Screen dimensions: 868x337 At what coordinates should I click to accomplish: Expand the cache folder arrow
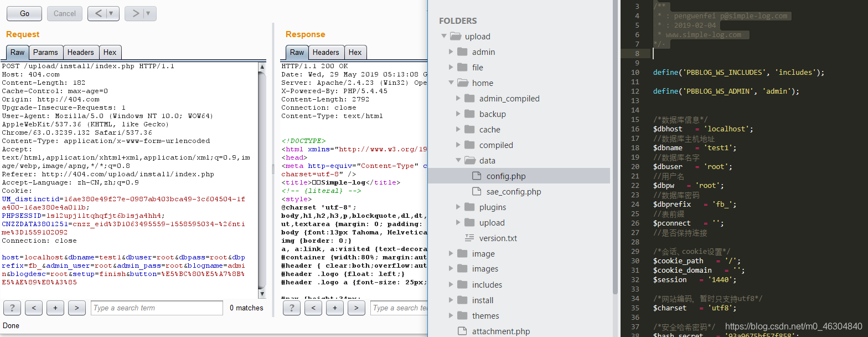(x=458, y=130)
